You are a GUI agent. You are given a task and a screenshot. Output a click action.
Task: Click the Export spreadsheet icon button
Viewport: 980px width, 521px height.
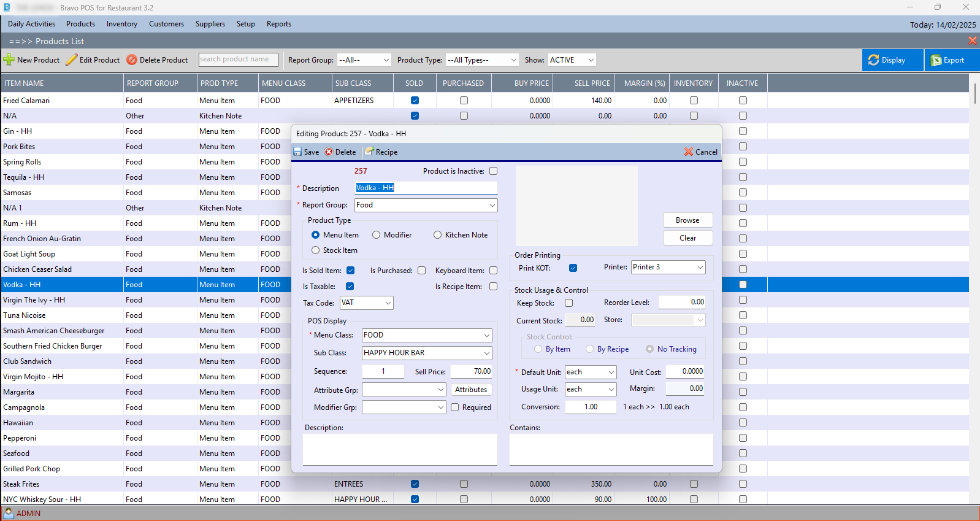(936, 60)
